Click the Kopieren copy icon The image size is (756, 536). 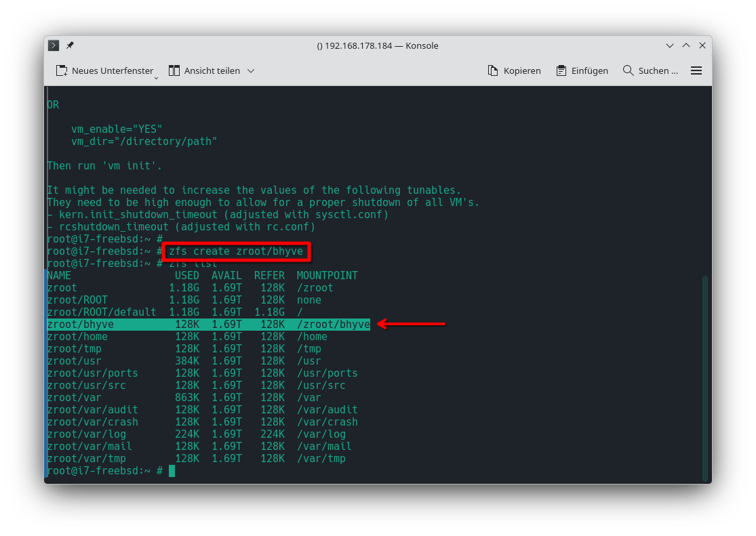click(x=493, y=70)
